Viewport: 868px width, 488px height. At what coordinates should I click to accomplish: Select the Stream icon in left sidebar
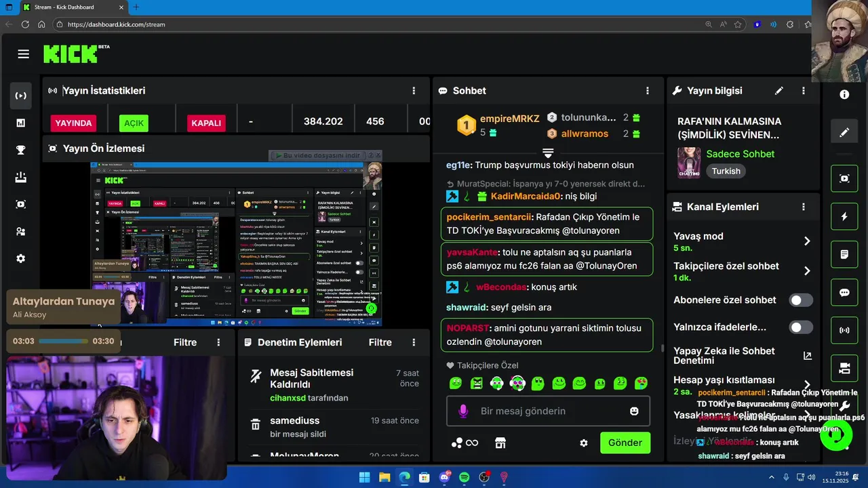point(21,96)
